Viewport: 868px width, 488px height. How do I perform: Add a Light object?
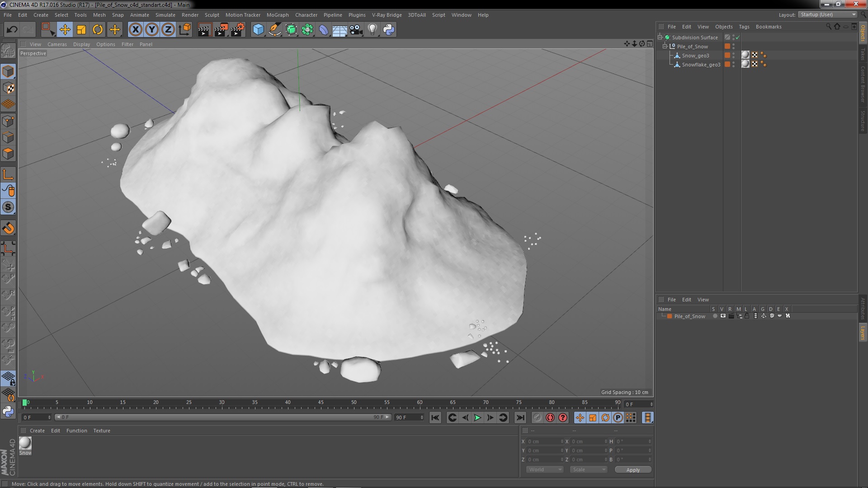click(x=373, y=30)
